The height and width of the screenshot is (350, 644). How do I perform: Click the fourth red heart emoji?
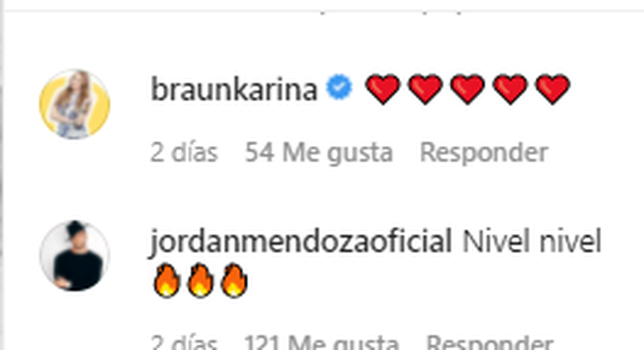click(510, 89)
